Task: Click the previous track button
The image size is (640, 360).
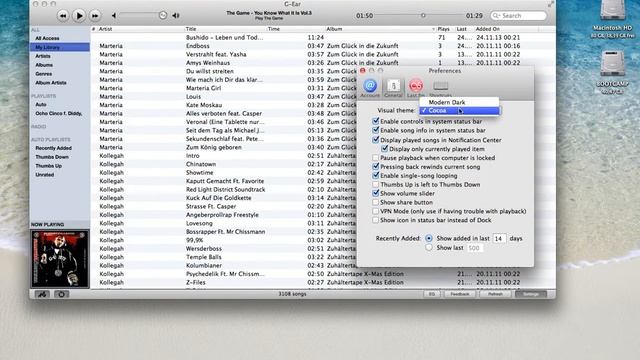Action: pyautogui.click(x=63, y=16)
